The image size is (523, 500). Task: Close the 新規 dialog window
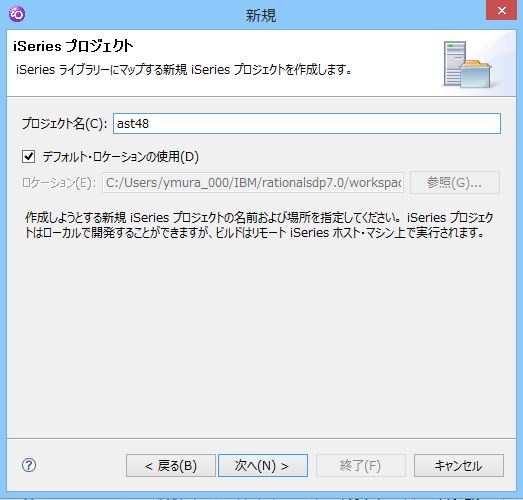[x=501, y=10]
